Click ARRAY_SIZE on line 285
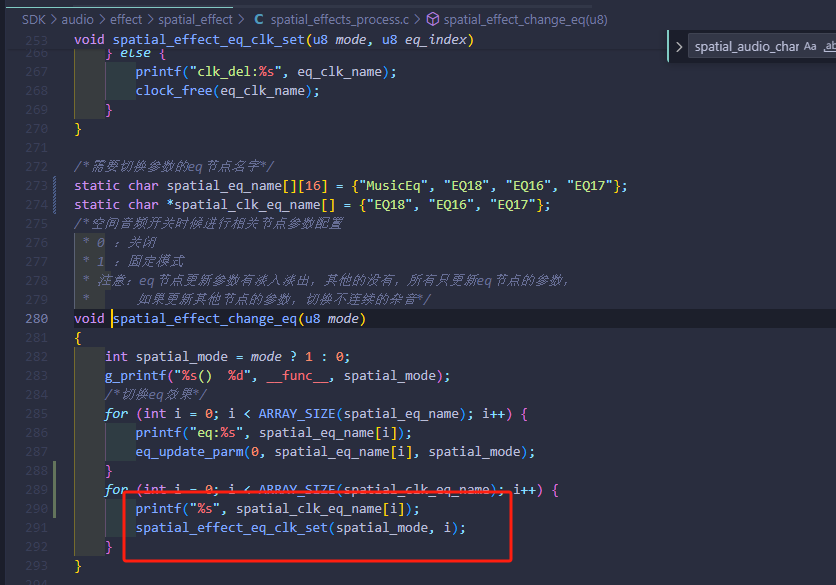The image size is (836, 585). pos(297,414)
